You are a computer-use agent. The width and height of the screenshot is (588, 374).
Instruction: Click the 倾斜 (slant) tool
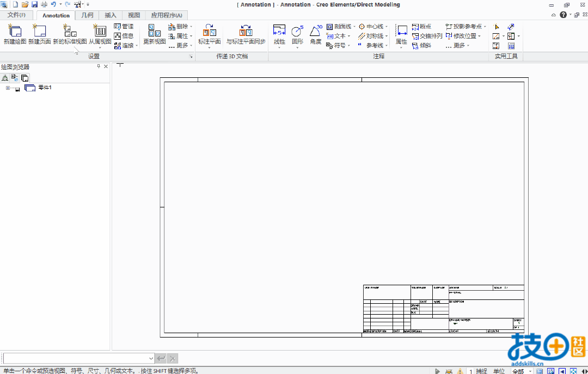[421, 45]
